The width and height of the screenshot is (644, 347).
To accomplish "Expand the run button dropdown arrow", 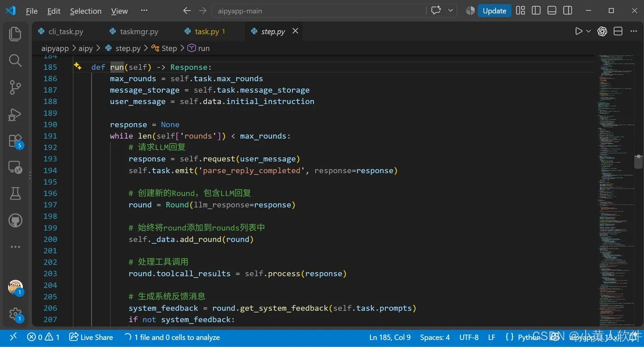I will pyautogui.click(x=588, y=31).
